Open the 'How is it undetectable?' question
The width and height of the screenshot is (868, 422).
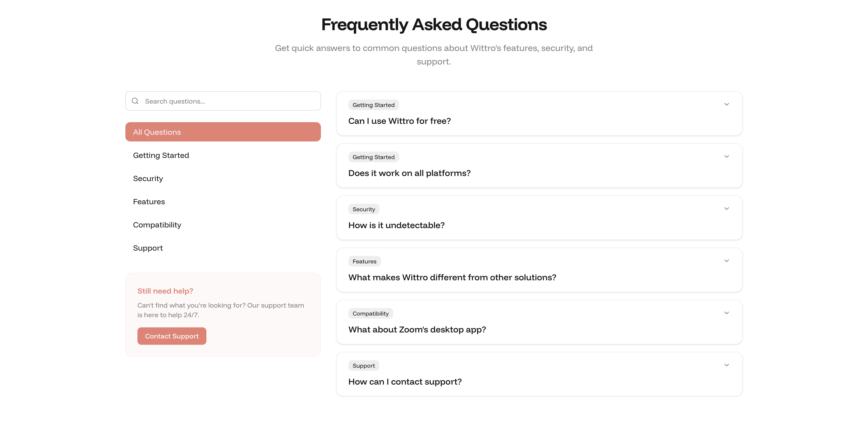tap(396, 225)
